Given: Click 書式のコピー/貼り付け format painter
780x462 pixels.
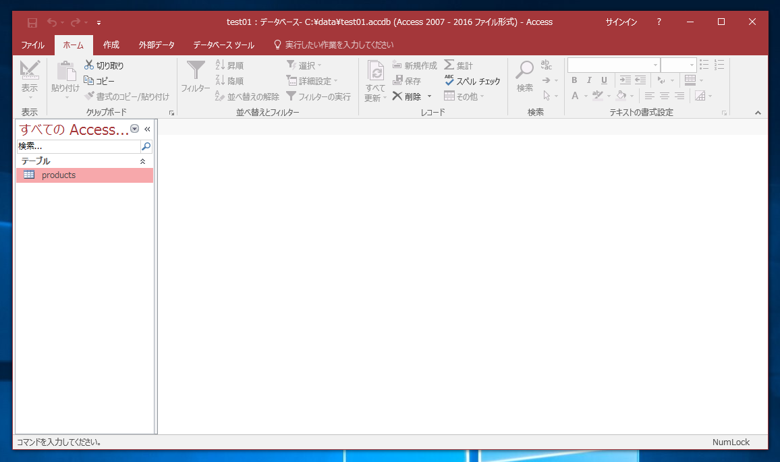Looking at the screenshot, I should (x=127, y=96).
